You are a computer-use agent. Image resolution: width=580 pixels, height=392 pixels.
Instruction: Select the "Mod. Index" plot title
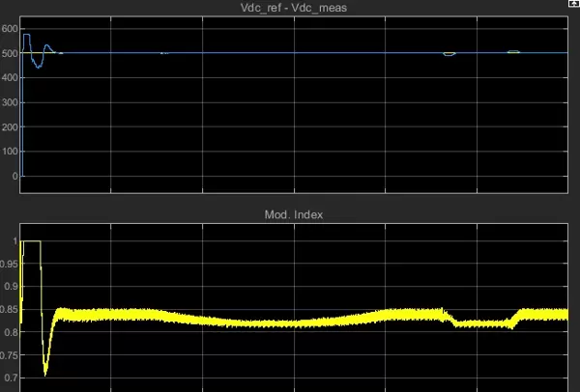click(x=289, y=214)
